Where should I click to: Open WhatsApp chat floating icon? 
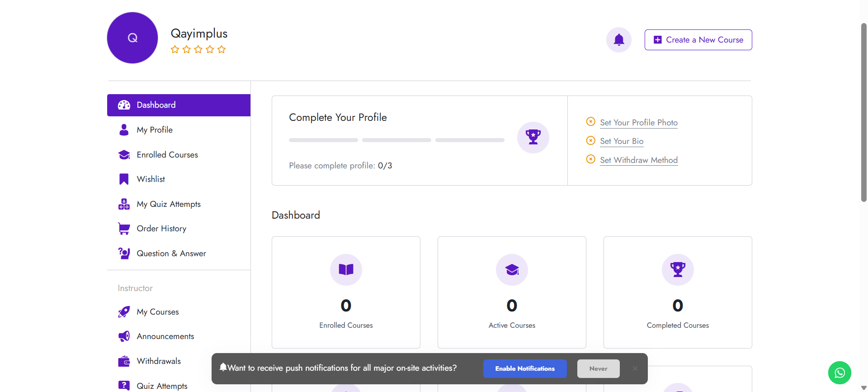click(x=839, y=373)
